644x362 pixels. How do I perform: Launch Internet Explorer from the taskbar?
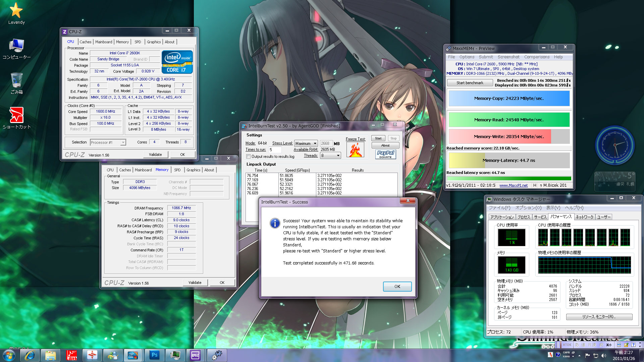pos(30,355)
